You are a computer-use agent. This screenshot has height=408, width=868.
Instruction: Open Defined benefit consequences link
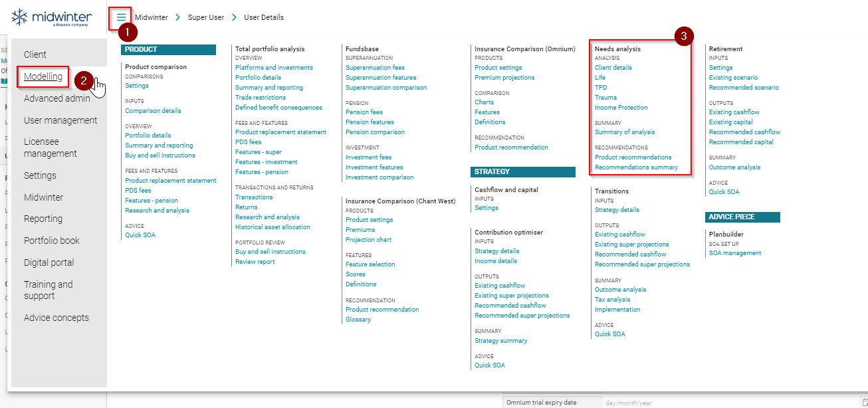click(x=278, y=108)
